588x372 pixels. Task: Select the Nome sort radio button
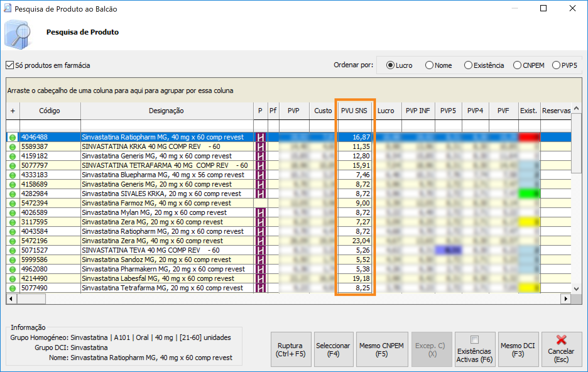coord(429,65)
